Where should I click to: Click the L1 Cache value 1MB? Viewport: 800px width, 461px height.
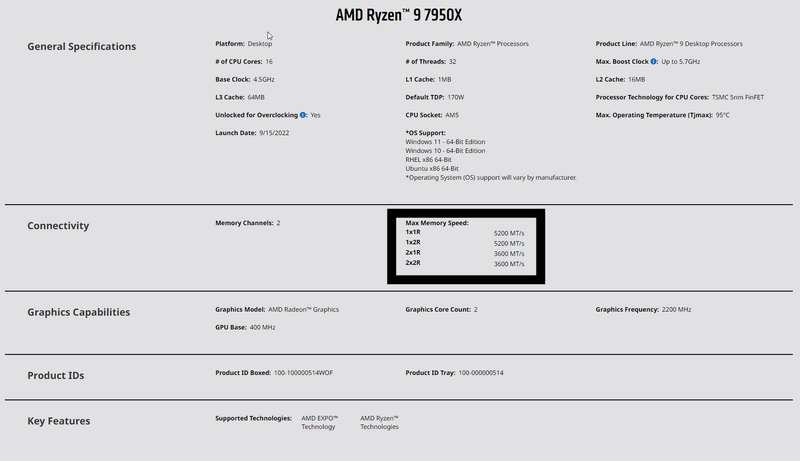pyautogui.click(x=444, y=80)
